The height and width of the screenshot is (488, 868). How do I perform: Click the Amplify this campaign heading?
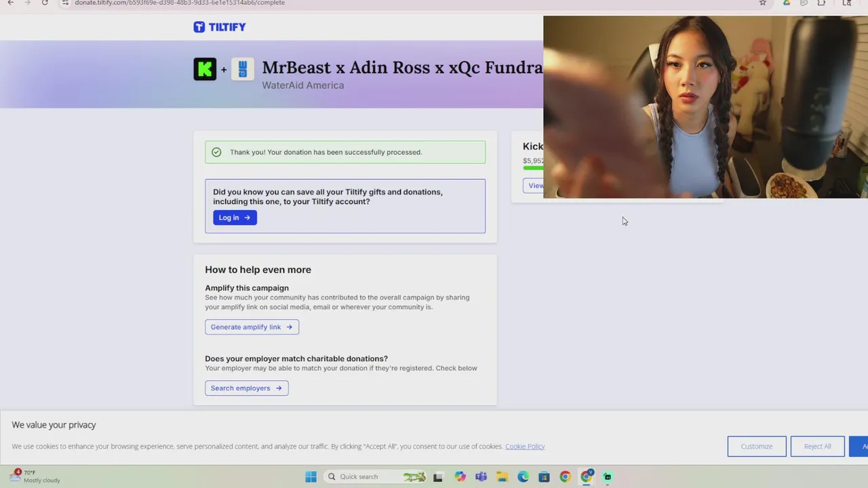247,288
